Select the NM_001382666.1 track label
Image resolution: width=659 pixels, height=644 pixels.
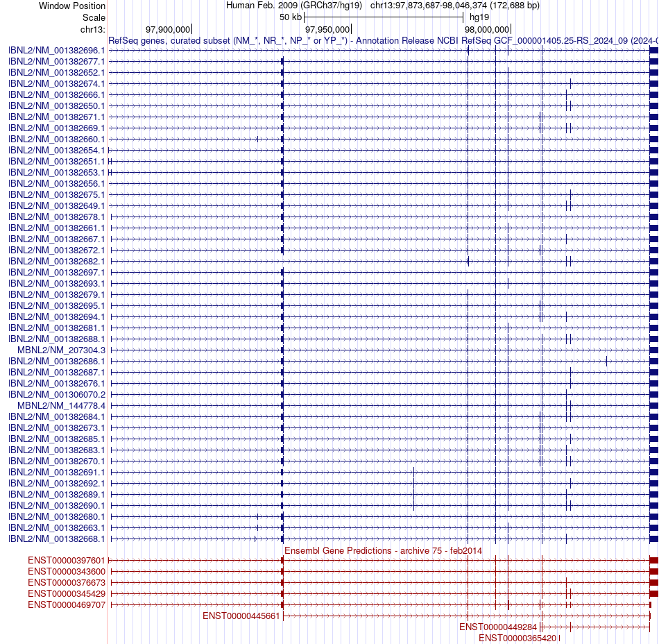[x=57, y=95]
